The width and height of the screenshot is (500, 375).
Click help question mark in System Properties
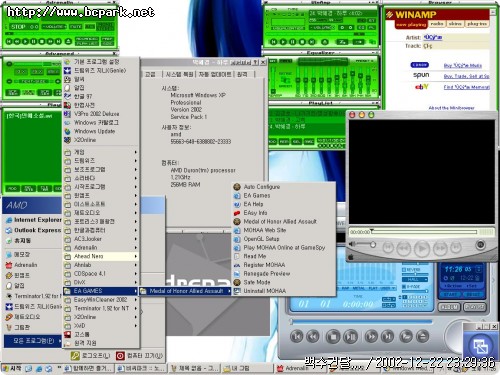(x=255, y=62)
